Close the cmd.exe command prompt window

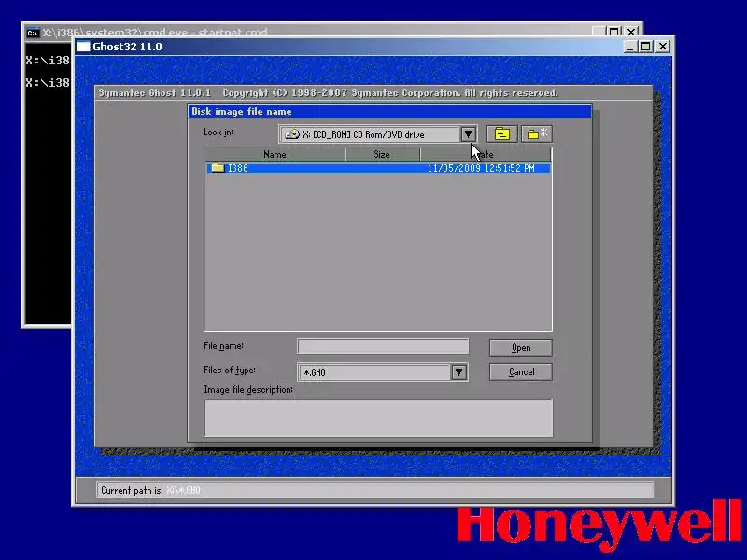[x=631, y=32]
